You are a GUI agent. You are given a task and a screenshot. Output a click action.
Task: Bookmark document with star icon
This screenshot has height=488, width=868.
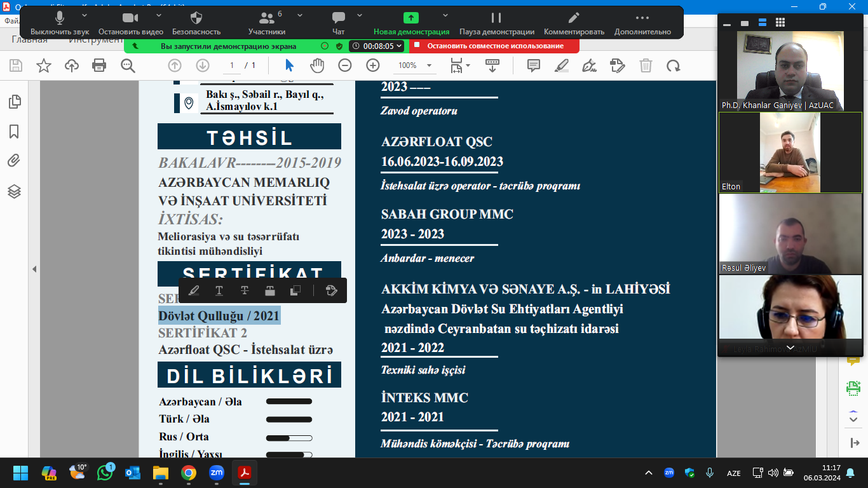pos(44,65)
